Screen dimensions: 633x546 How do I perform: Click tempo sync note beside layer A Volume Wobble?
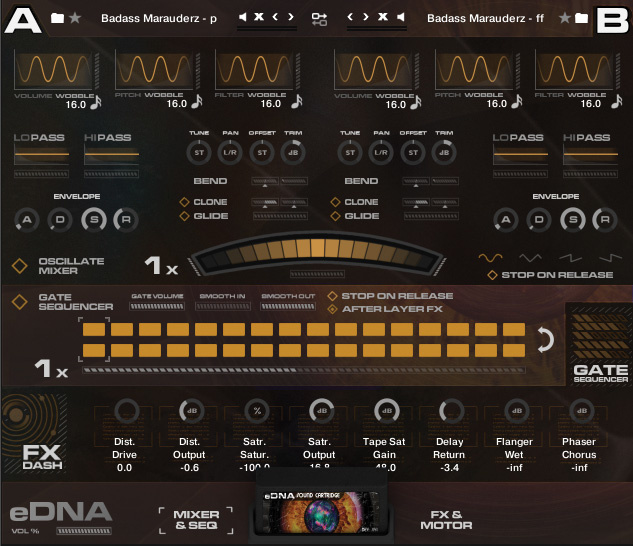(x=96, y=101)
